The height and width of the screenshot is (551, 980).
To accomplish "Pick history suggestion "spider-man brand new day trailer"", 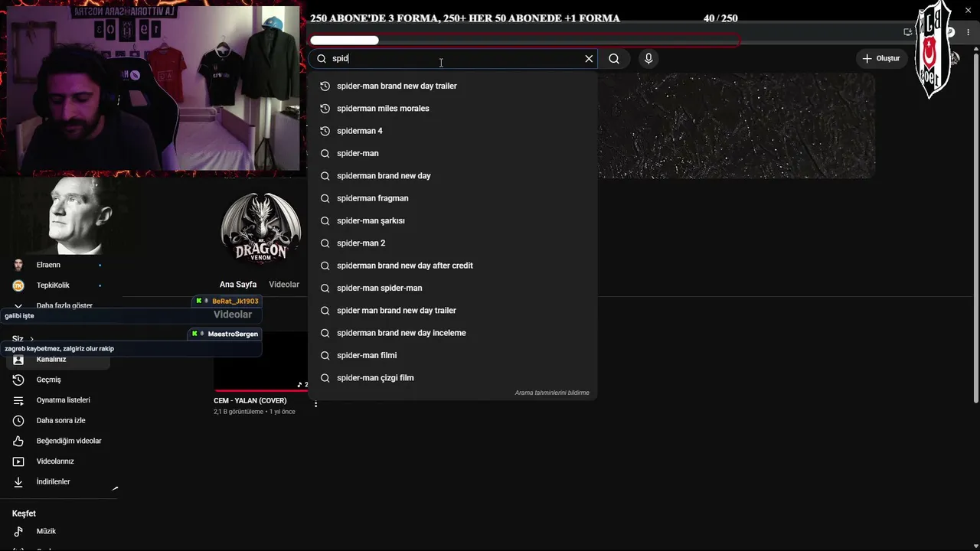I will [452, 86].
